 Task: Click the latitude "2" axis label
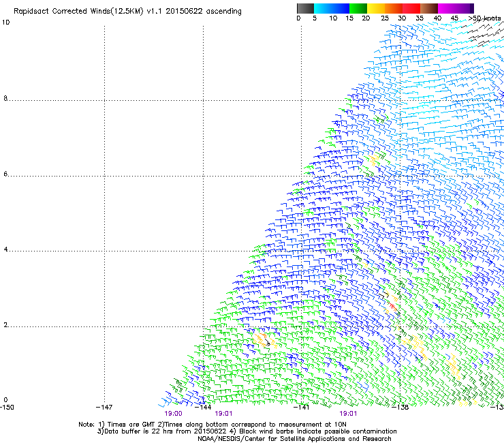coord(5,325)
